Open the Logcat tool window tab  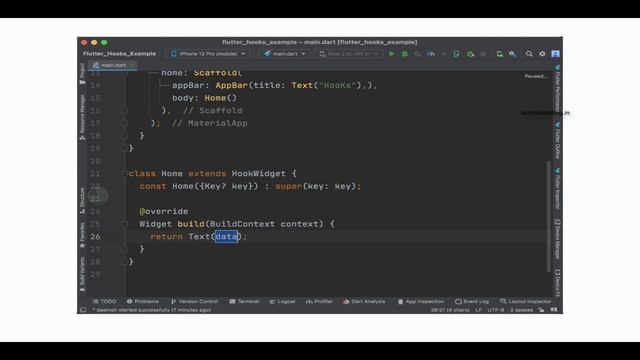(282, 302)
